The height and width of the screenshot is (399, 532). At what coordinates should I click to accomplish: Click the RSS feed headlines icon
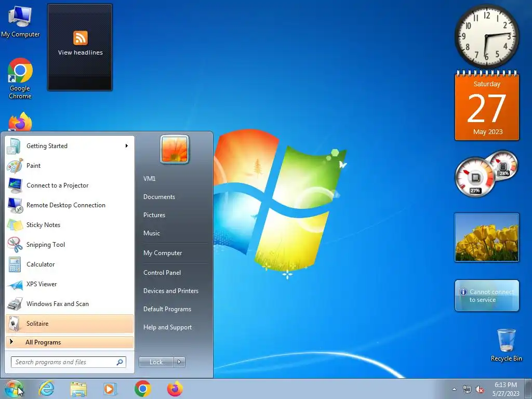(81, 37)
